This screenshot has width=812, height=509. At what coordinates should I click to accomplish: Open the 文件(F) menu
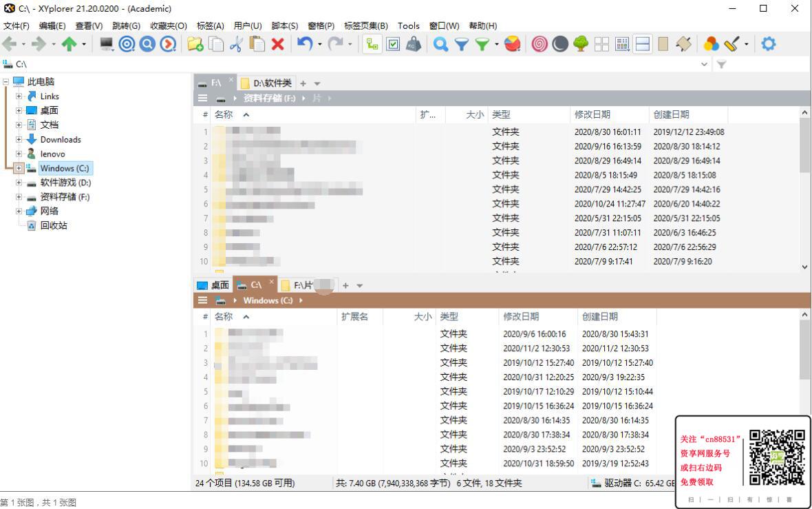coord(16,25)
